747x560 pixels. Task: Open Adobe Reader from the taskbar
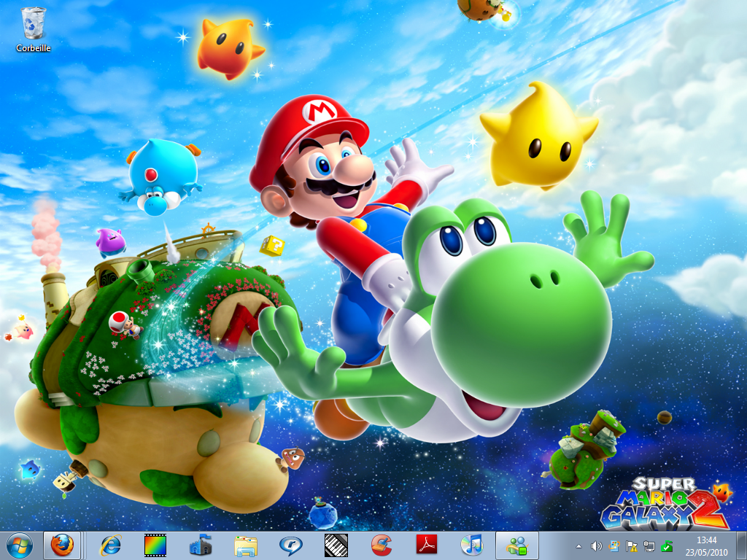(426, 545)
